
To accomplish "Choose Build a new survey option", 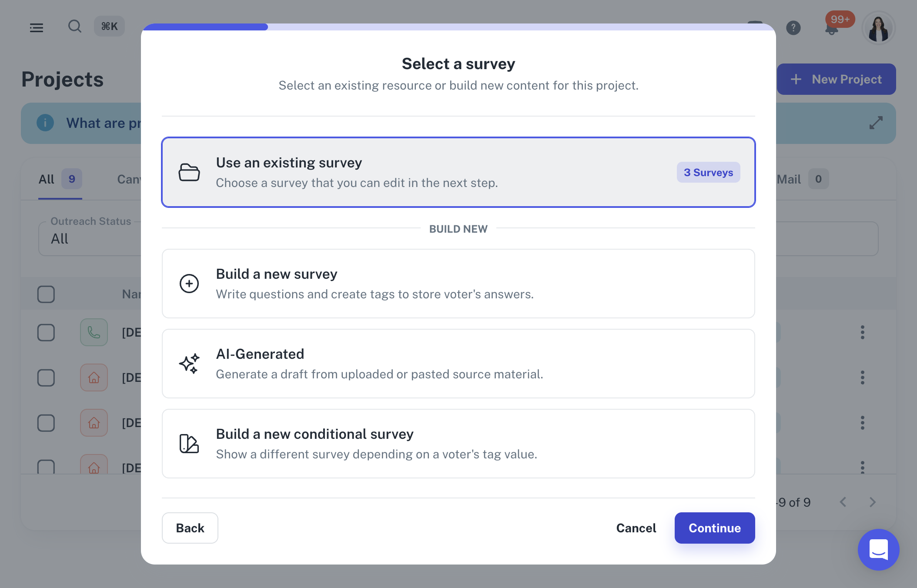I will [458, 284].
